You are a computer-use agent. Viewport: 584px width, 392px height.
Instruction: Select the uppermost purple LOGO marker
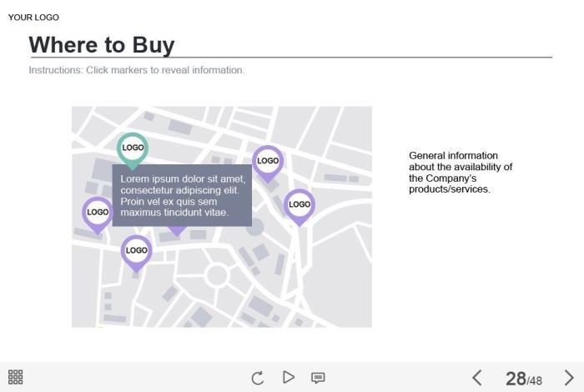pyautogui.click(x=268, y=161)
